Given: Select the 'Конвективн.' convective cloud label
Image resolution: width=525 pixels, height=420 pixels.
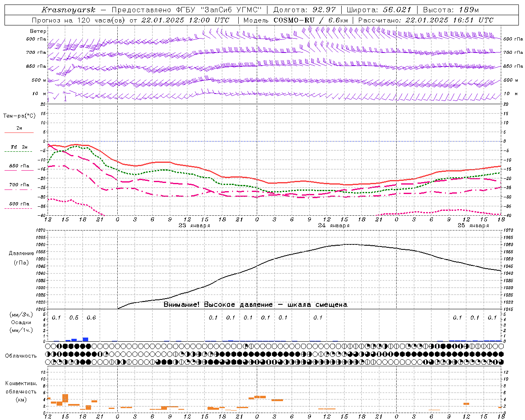Looking at the screenshot, I should pos(21,383).
